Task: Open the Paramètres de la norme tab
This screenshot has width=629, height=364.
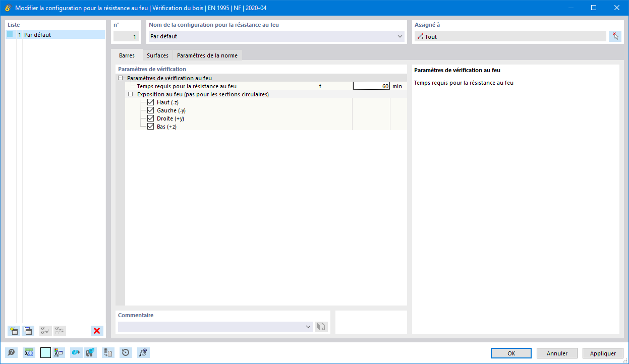Action: (207, 55)
